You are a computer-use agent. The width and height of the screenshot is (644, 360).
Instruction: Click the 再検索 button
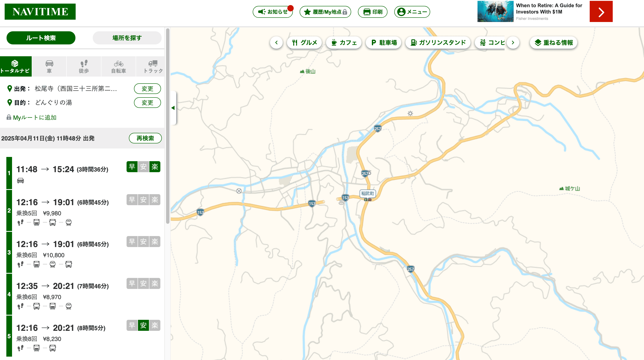point(145,138)
